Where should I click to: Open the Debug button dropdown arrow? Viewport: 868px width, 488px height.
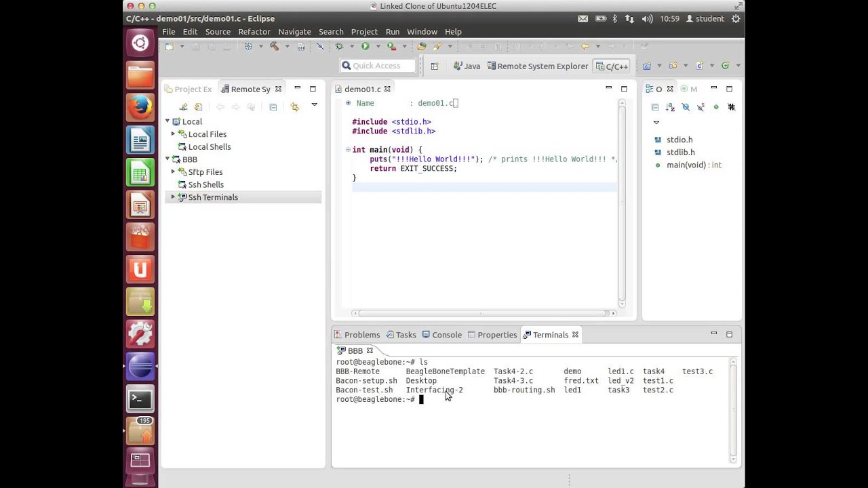tap(351, 46)
